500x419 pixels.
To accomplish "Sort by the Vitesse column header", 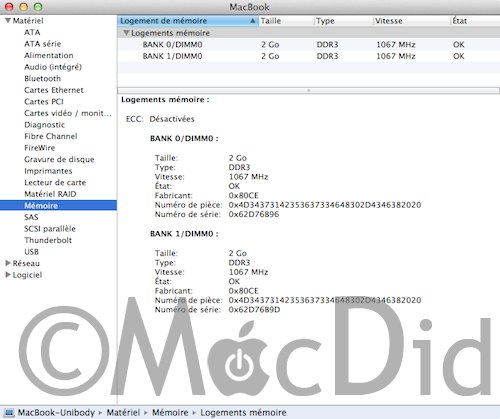I will [x=411, y=21].
